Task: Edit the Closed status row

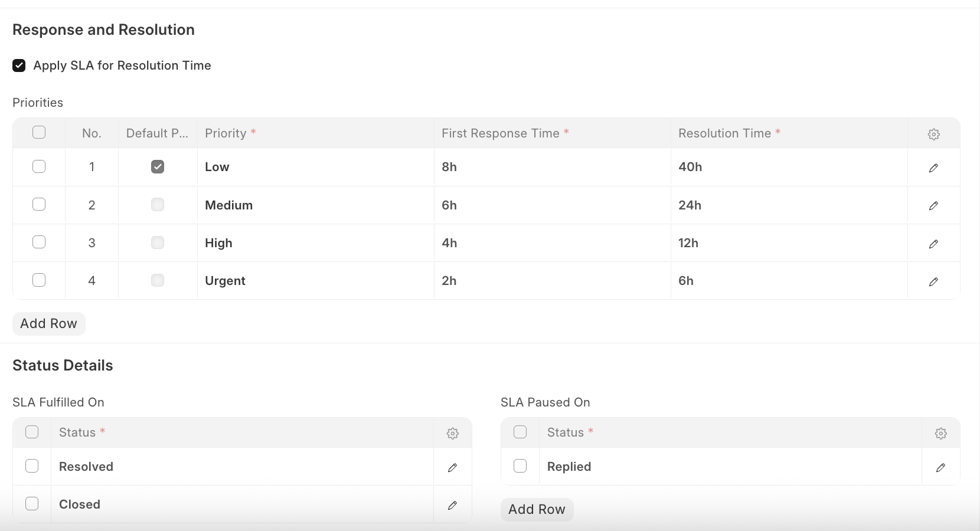Action: click(x=452, y=505)
